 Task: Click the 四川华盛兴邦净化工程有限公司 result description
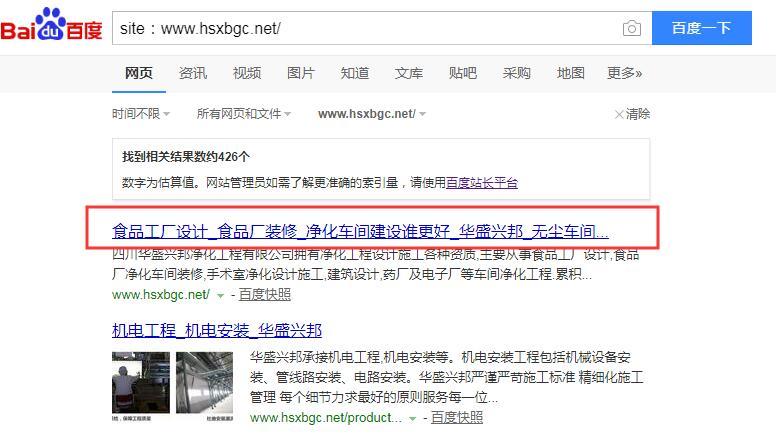376,264
